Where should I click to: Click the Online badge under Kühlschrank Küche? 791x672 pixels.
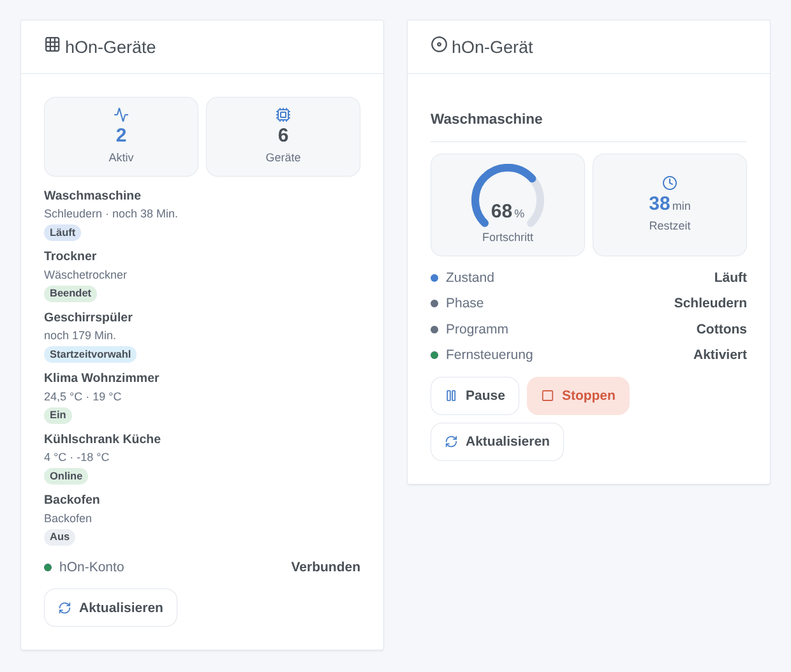[66, 476]
